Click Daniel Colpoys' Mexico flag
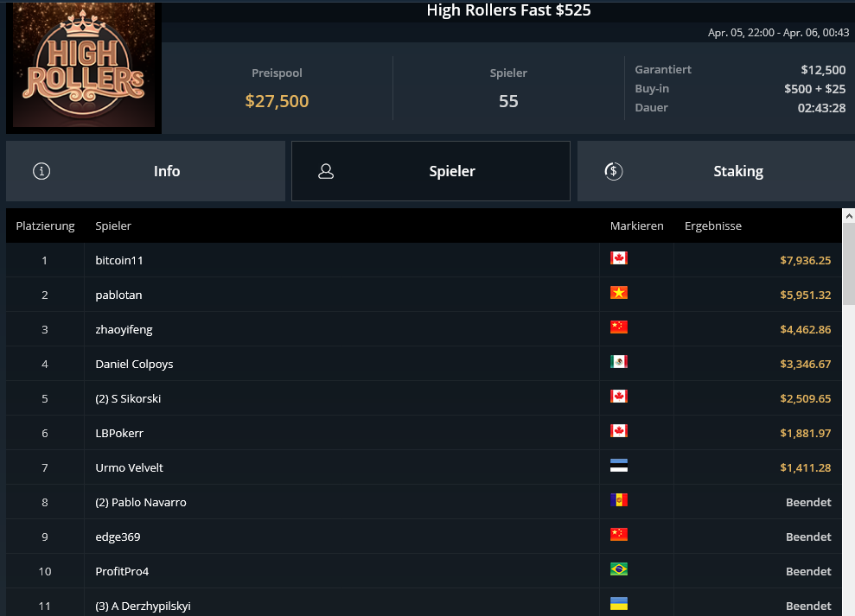Image resolution: width=855 pixels, height=616 pixels. 619,362
